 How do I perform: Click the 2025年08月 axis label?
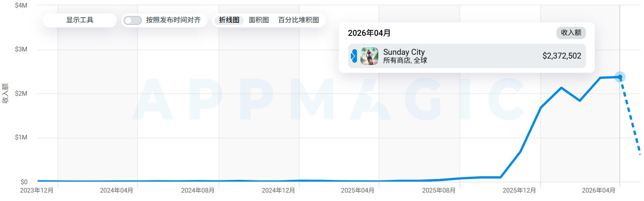click(439, 190)
